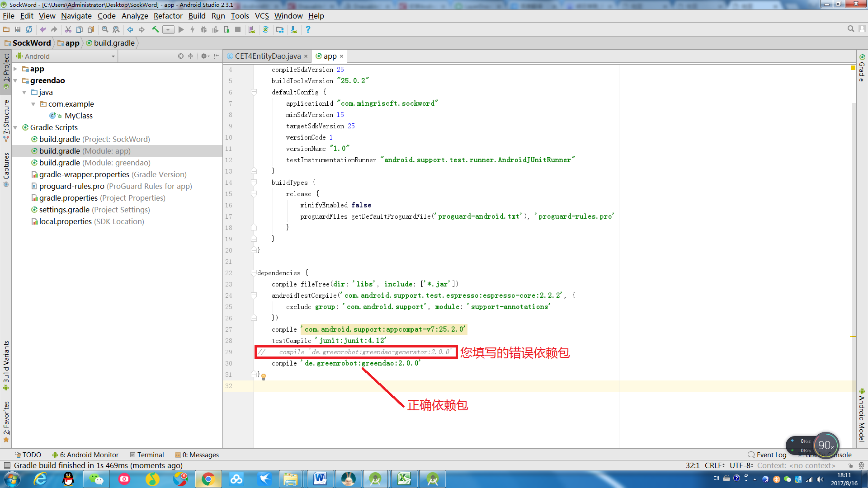Click the Search Everywhere magnifier icon

coord(851,29)
